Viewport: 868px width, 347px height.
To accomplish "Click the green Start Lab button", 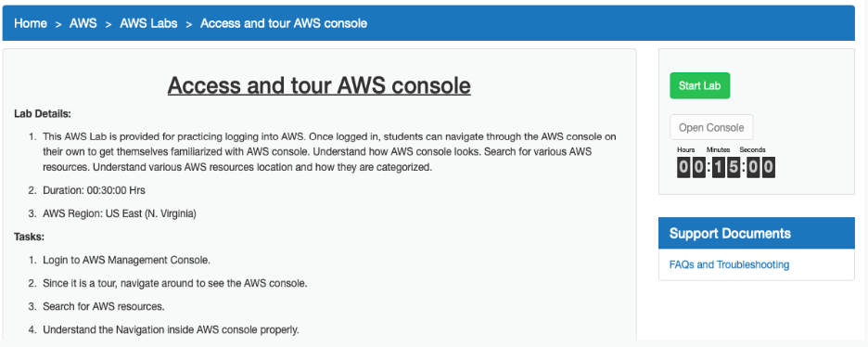I will pyautogui.click(x=700, y=85).
